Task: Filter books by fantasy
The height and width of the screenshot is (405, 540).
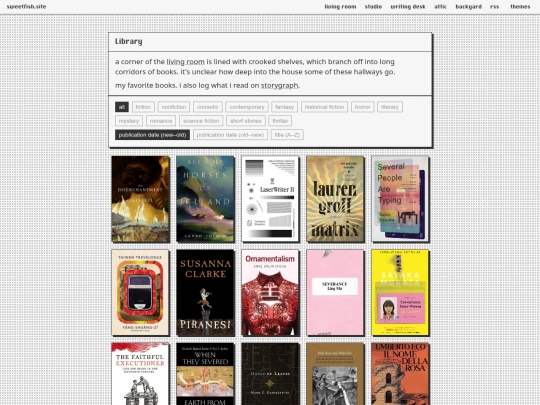Action: (x=284, y=107)
